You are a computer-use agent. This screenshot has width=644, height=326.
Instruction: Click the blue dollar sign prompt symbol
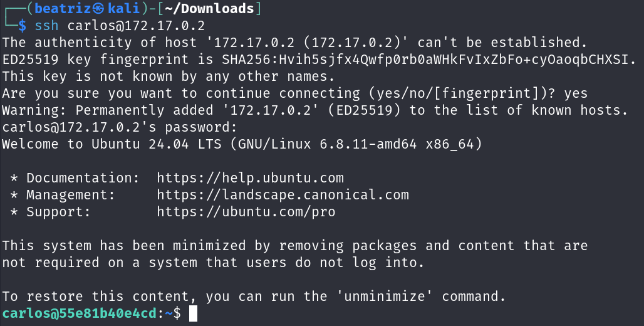[x=22, y=26]
